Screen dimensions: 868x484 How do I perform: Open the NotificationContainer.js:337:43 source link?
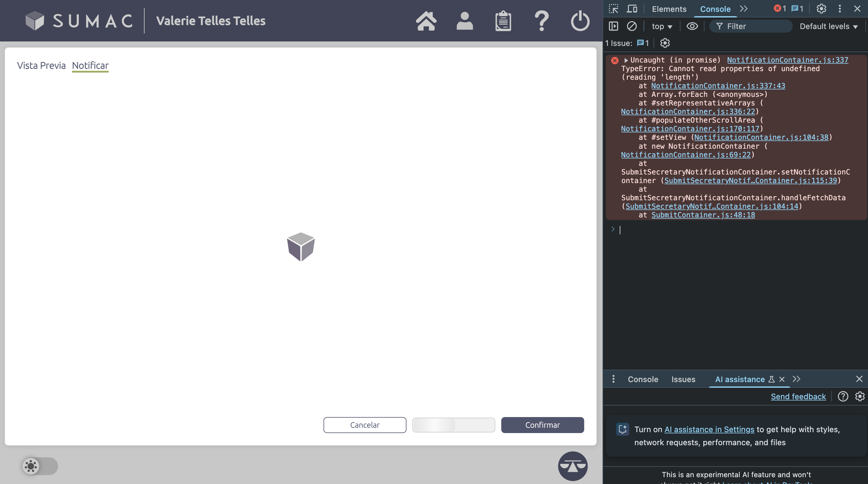click(718, 86)
